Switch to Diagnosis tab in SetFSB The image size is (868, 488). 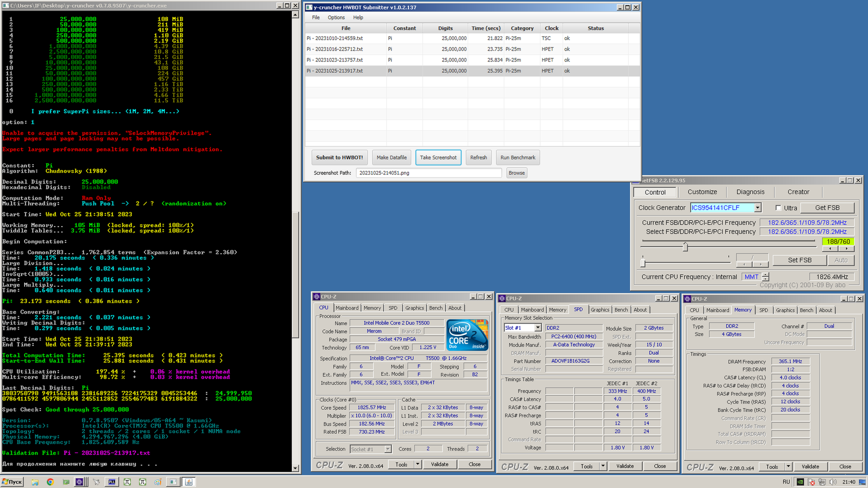click(x=750, y=192)
